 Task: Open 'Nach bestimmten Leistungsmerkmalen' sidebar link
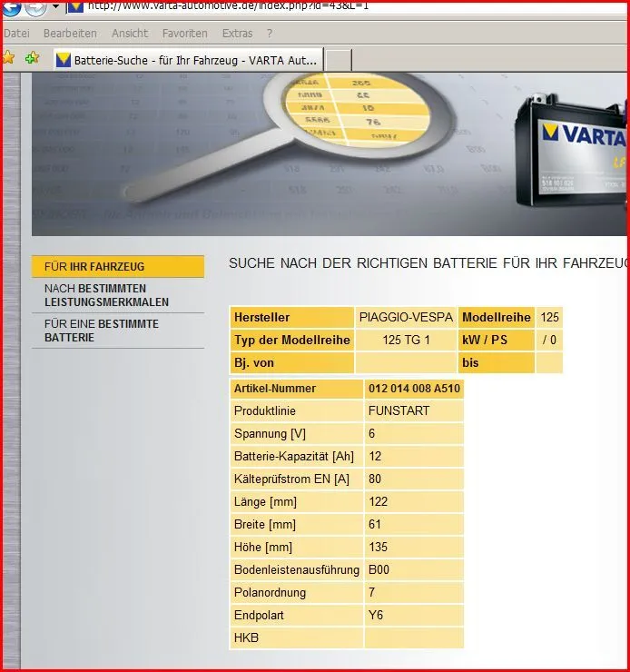click(x=106, y=295)
